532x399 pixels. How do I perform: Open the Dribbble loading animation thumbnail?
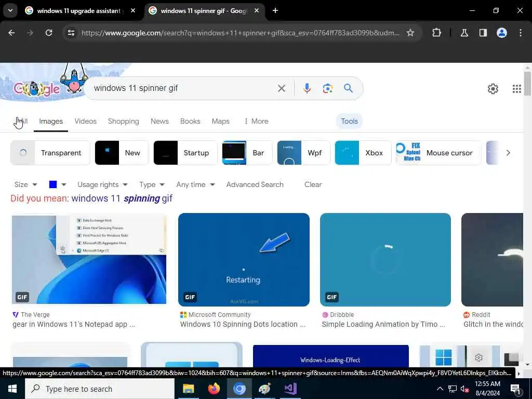tap(385, 260)
